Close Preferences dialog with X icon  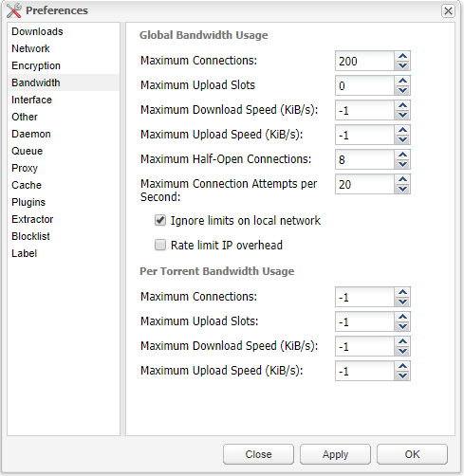click(x=448, y=11)
